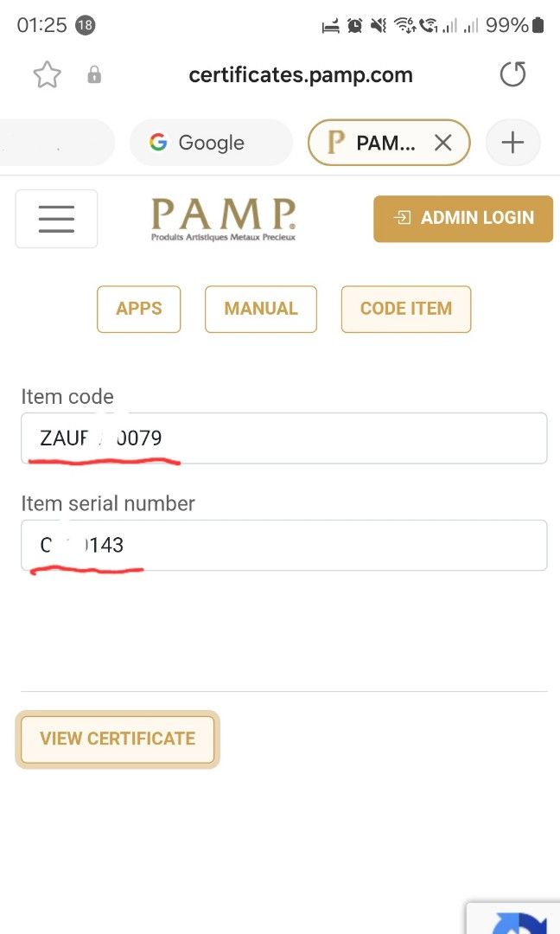Switch to the CODE ITEM section

pos(405,309)
